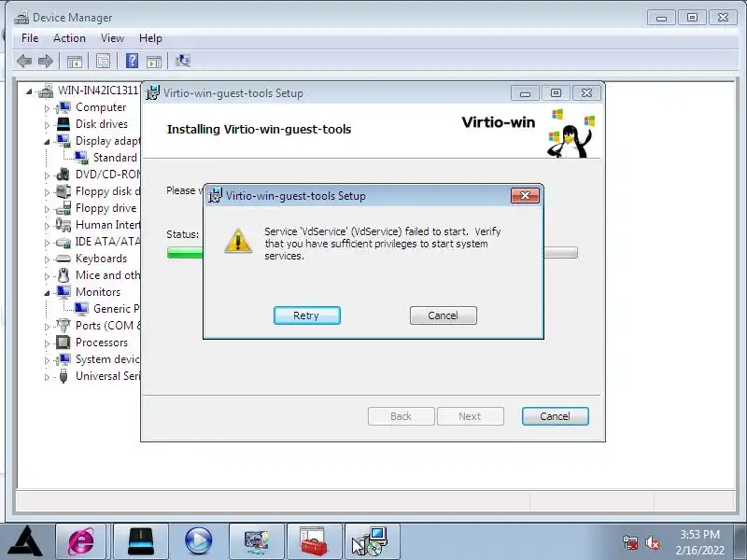Select the Ports (COM) icon
This screenshot has width=747, height=560.
point(63,326)
